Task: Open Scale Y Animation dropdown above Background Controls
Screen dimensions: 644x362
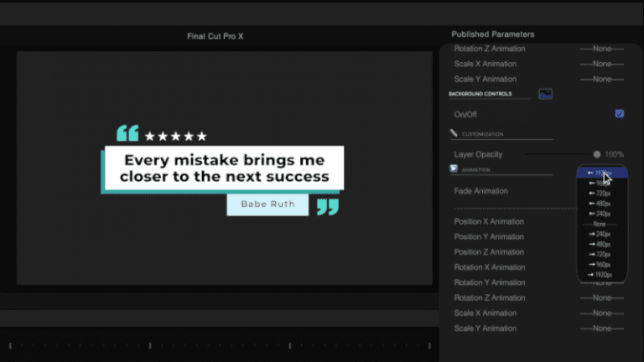Action: pos(602,80)
